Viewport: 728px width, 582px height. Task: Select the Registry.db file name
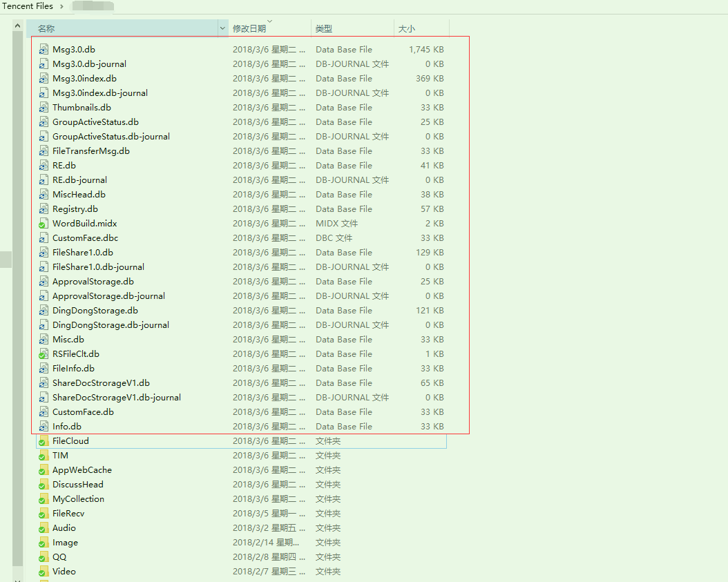click(75, 209)
